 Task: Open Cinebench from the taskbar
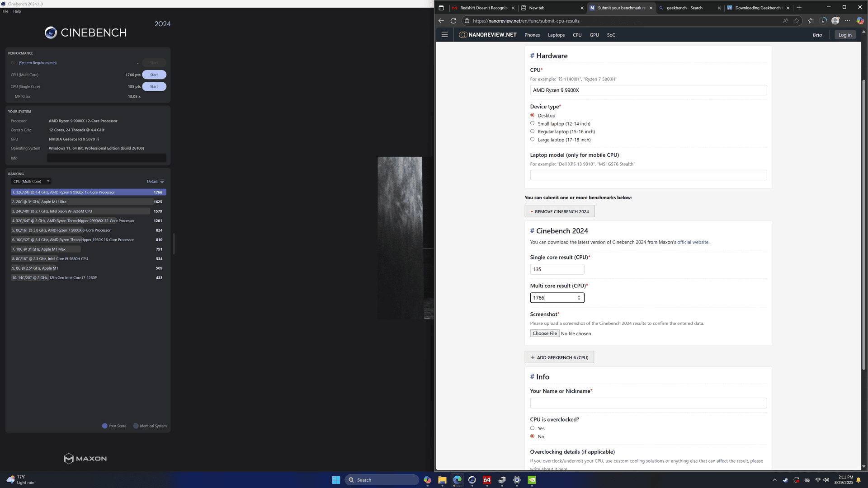[x=472, y=480]
